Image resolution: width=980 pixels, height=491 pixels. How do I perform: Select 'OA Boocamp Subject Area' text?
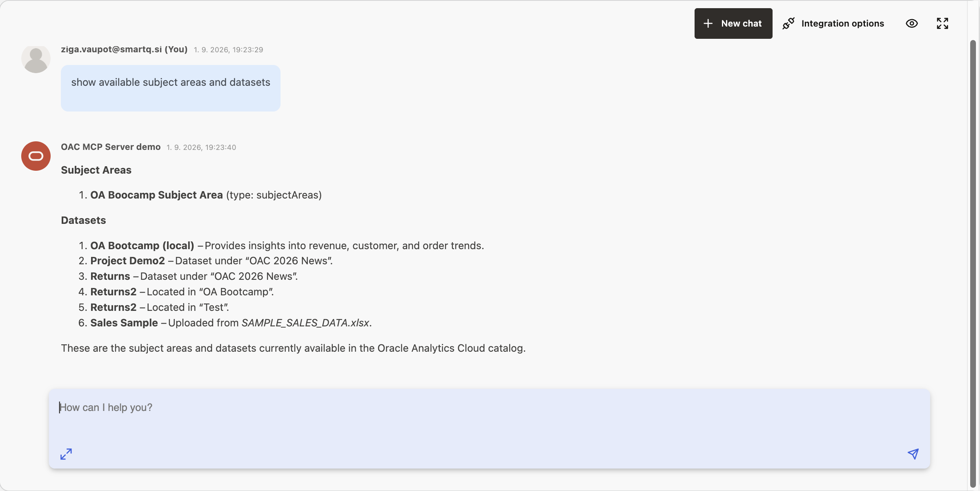pyautogui.click(x=156, y=195)
